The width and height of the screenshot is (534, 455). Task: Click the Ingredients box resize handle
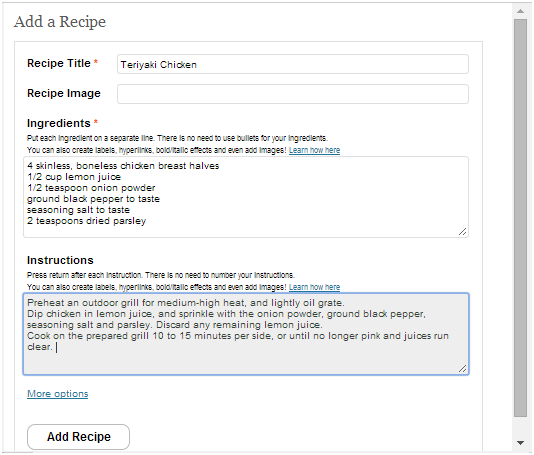[x=462, y=232]
